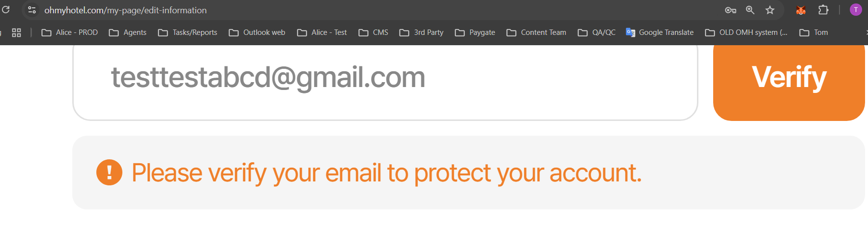Open the Content Team bookmark folder
The width and height of the screenshot is (868, 236).
point(536,32)
